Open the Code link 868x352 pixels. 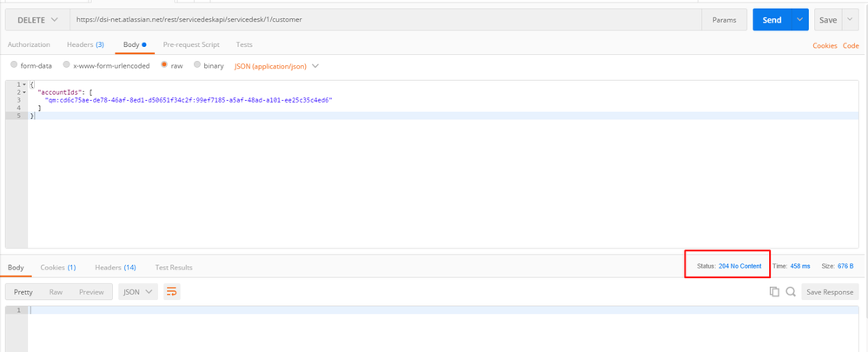coord(851,46)
